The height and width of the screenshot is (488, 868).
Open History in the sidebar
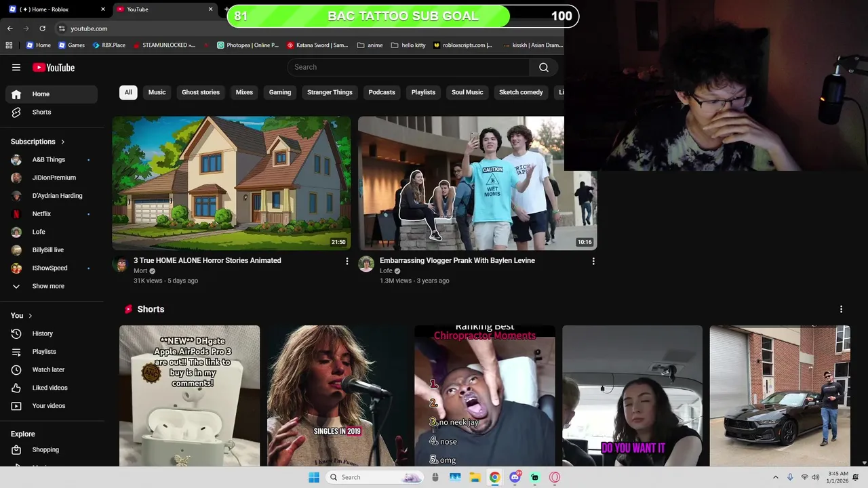click(x=52, y=333)
